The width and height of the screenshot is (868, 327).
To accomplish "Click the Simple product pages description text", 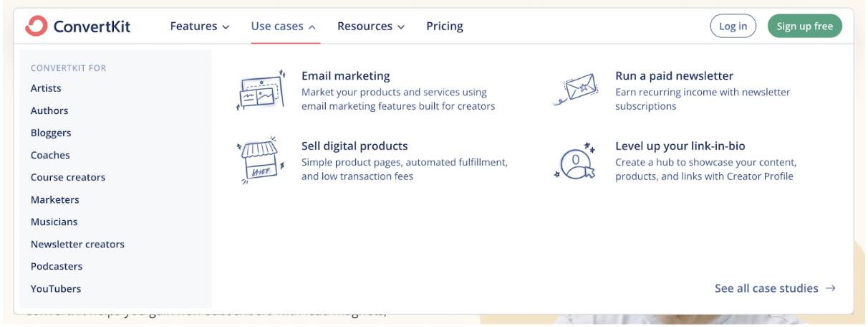I will point(405,169).
